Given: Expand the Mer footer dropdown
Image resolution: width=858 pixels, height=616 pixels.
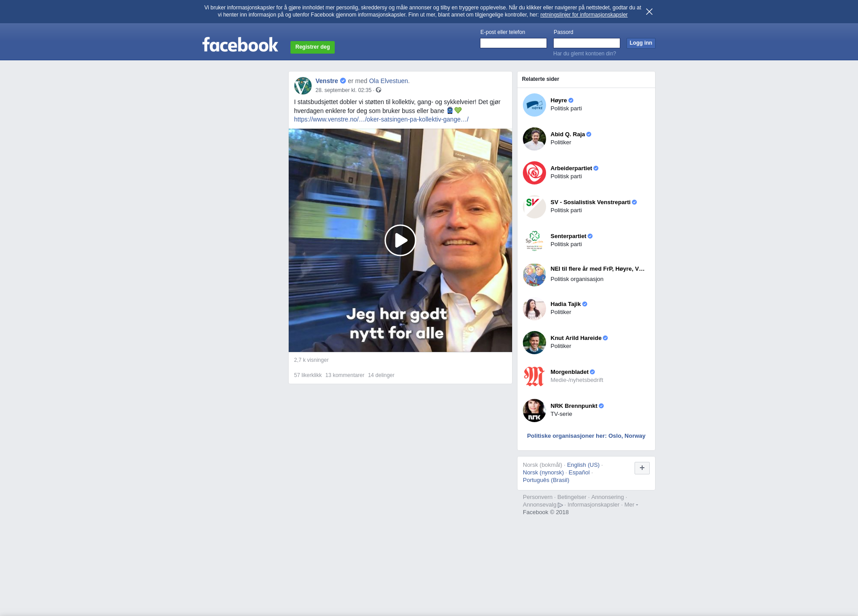Looking at the screenshot, I should tap(631, 505).
